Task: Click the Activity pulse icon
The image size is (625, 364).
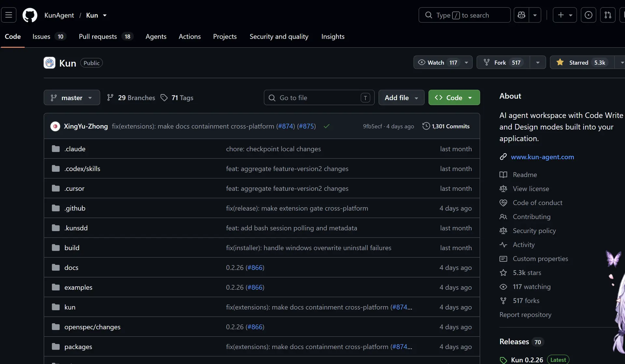Action: 503,245
